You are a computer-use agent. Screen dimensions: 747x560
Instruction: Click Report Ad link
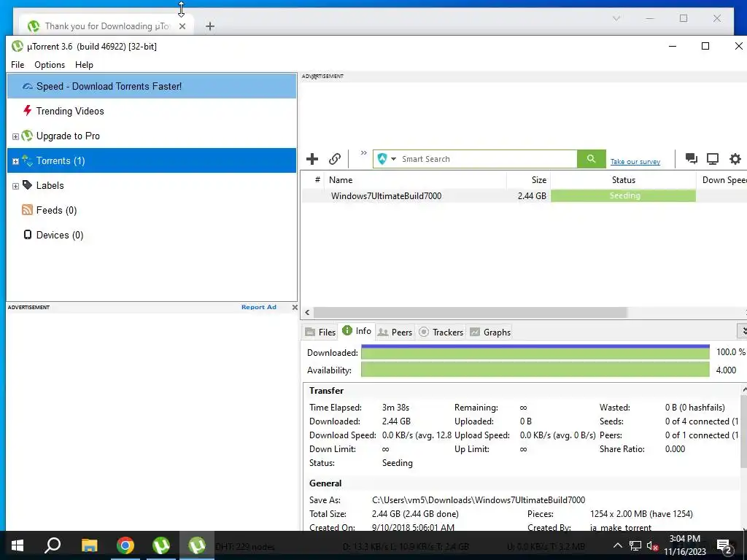point(259,307)
